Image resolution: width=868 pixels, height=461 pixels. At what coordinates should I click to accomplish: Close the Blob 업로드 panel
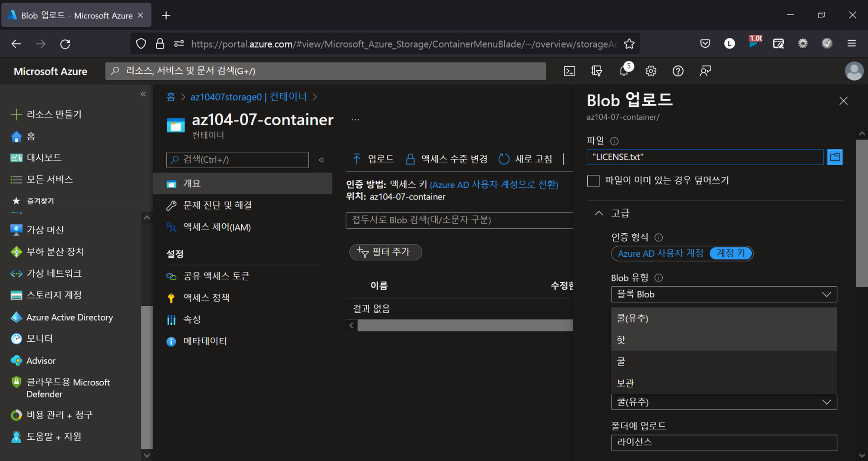843,101
